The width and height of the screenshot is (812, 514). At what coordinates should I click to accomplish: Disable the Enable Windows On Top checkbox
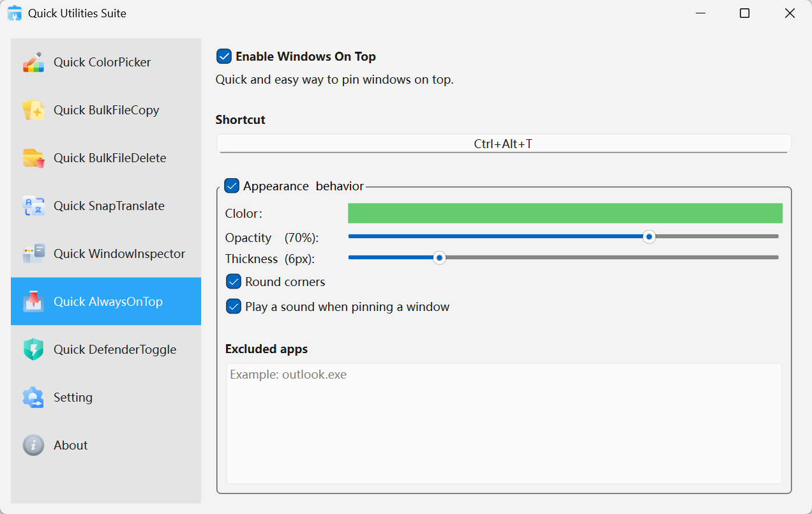tap(224, 57)
